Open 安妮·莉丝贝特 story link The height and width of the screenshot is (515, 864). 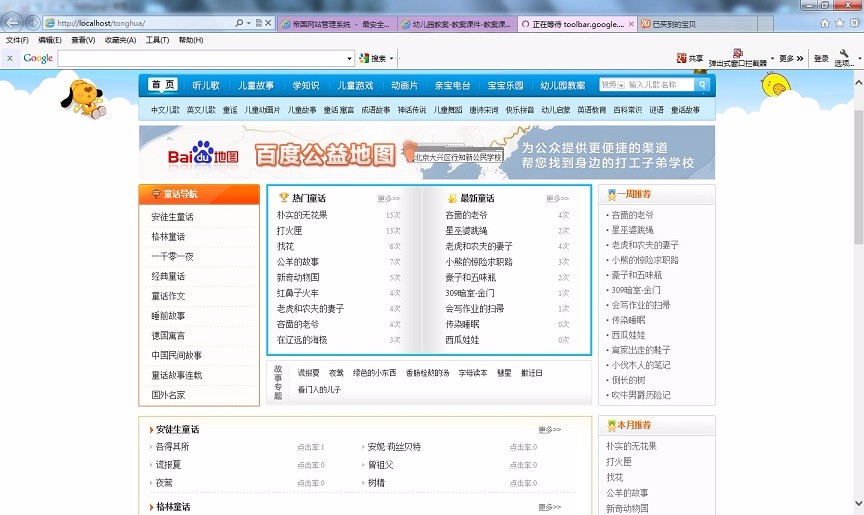point(394,447)
